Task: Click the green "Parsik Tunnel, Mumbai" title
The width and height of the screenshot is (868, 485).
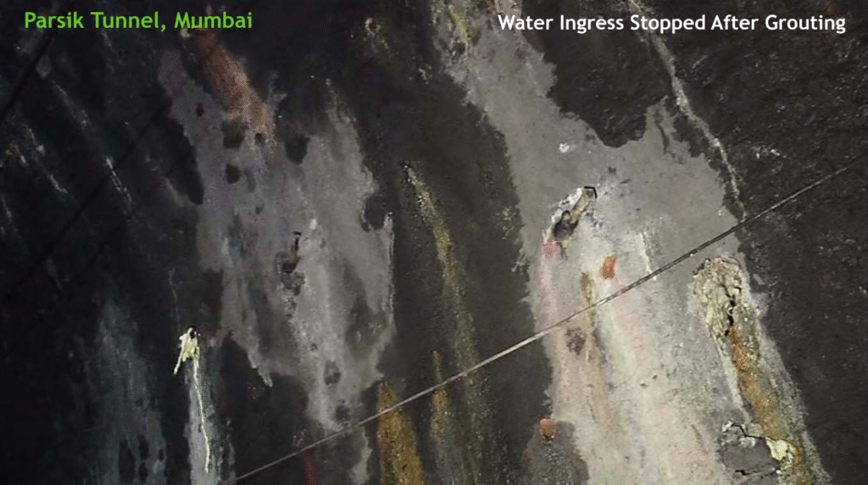Action: (x=138, y=21)
